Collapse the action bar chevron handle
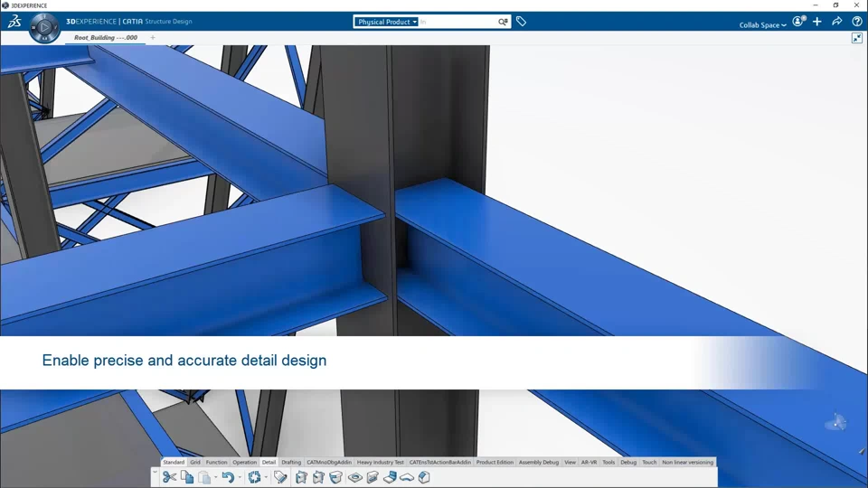Viewport: 868px width, 488px height. click(x=155, y=472)
